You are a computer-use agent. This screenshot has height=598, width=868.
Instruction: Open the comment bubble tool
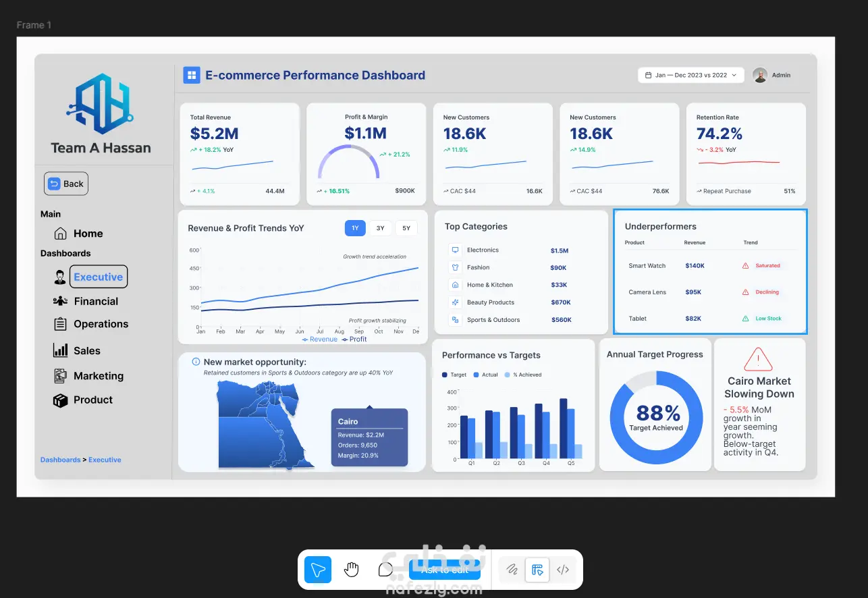(x=385, y=570)
